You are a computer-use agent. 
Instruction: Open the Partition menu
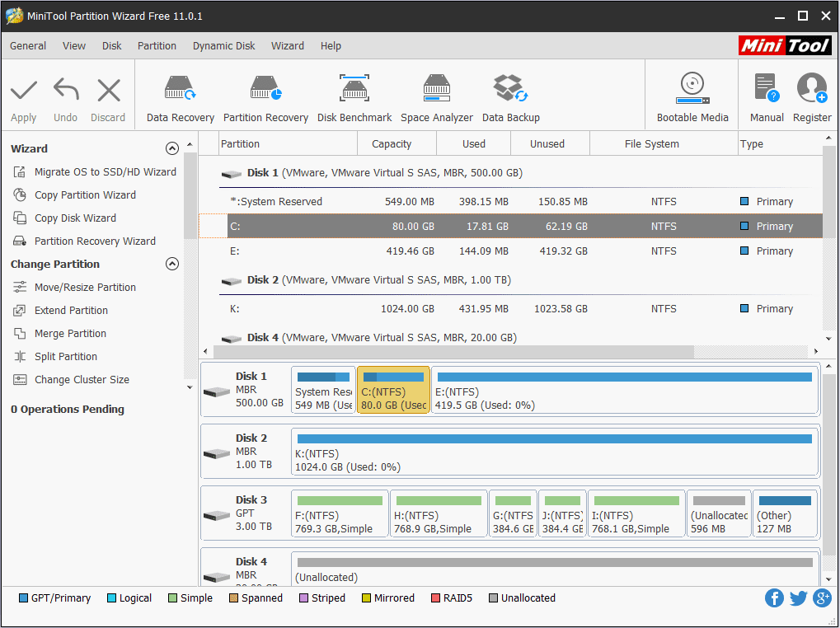157,46
